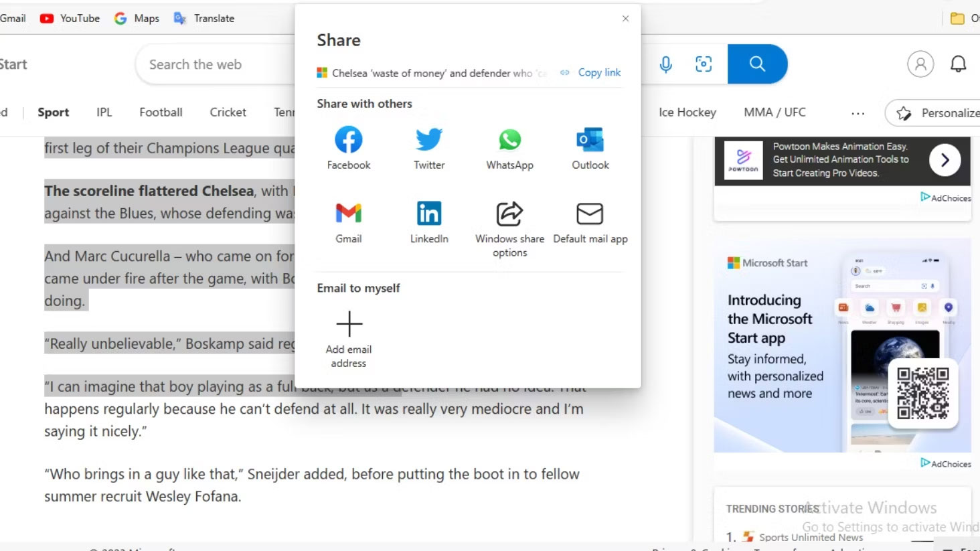Viewport: 980px width, 551px height.
Task: Click the shared article title text
Action: (439, 73)
